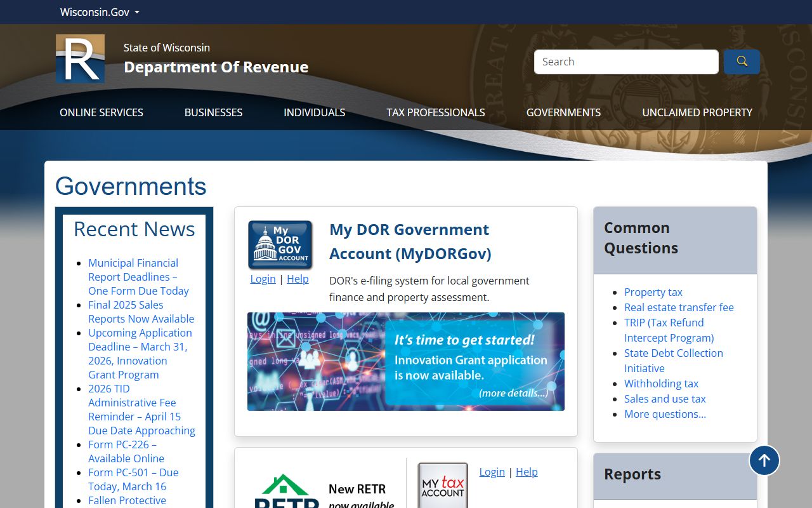This screenshot has width=812, height=508.
Task: Open Form PC-501 Due Today news
Action: [x=133, y=479]
